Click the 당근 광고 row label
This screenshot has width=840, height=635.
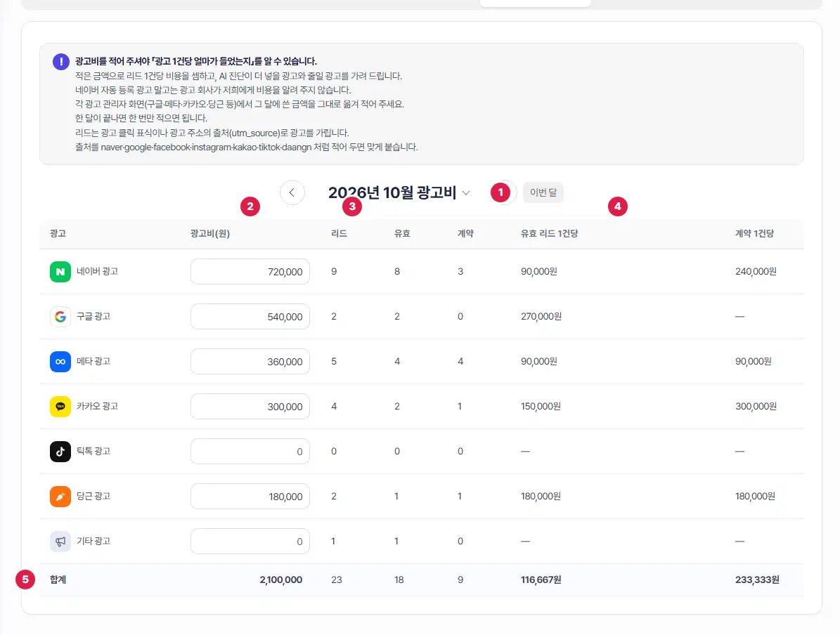pyautogui.click(x=93, y=497)
